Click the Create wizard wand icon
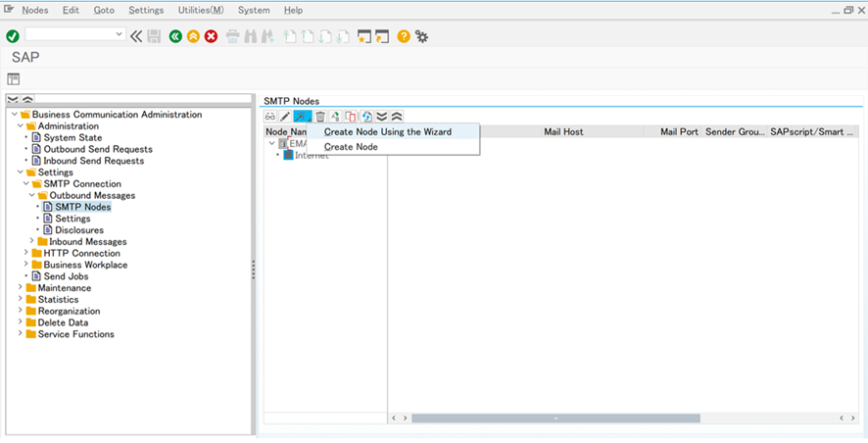Image resolution: width=868 pixels, height=443 pixels. click(303, 117)
